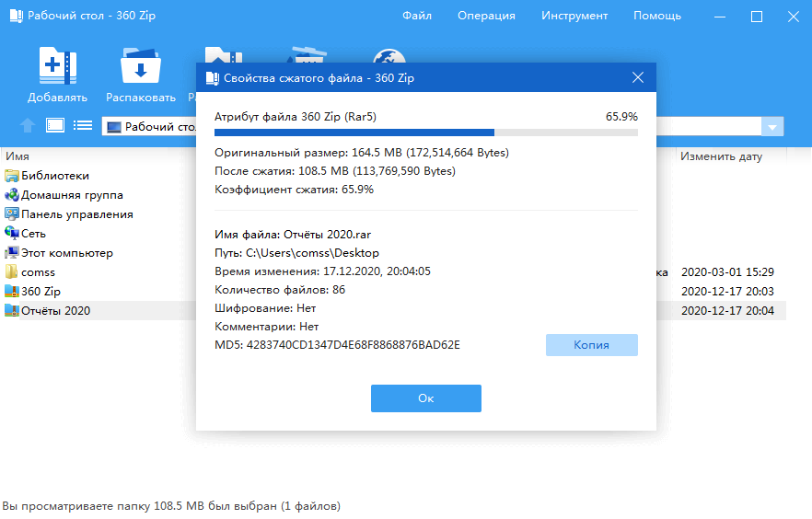Maximize the 360 Zip main window

757,17
